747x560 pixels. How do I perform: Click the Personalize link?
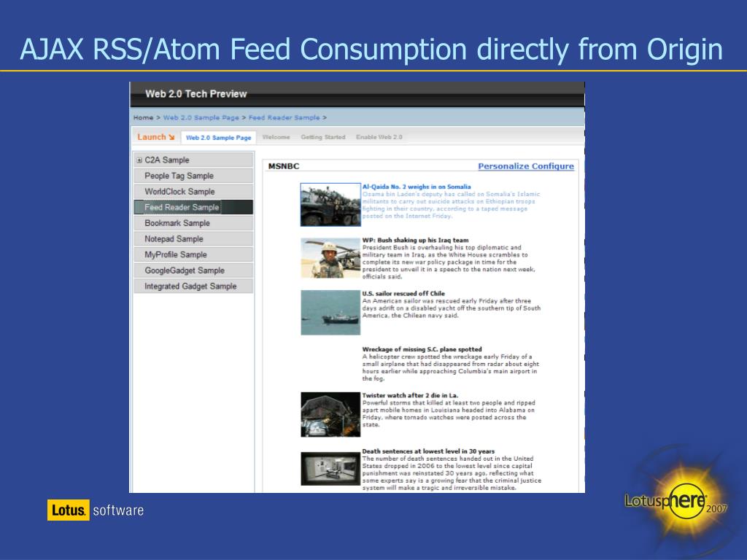pos(503,166)
